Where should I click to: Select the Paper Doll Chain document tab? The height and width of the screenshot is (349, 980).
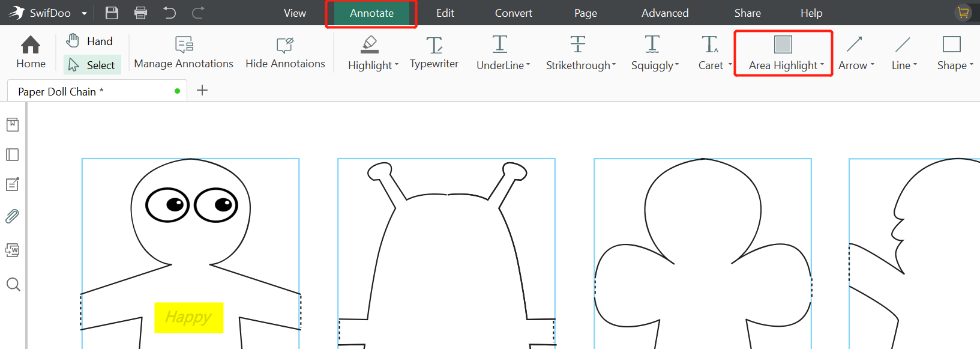(x=97, y=91)
